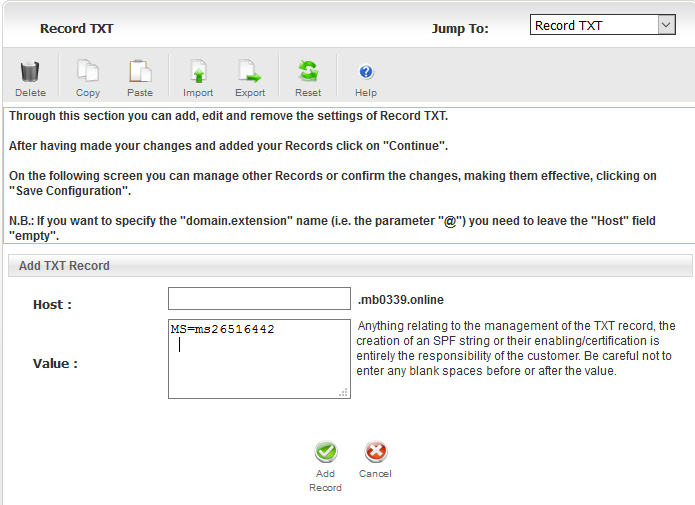
Task: Click the Reset green arrows icon
Action: (x=308, y=71)
